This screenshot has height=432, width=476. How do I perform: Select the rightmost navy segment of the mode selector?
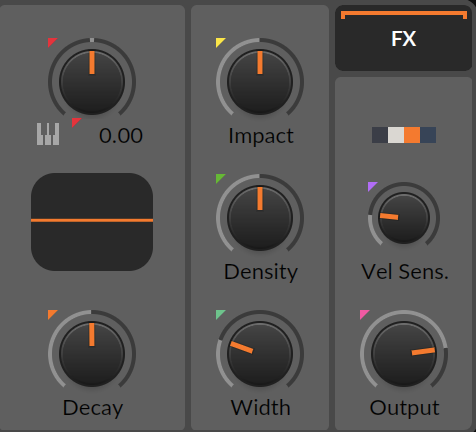(428, 135)
